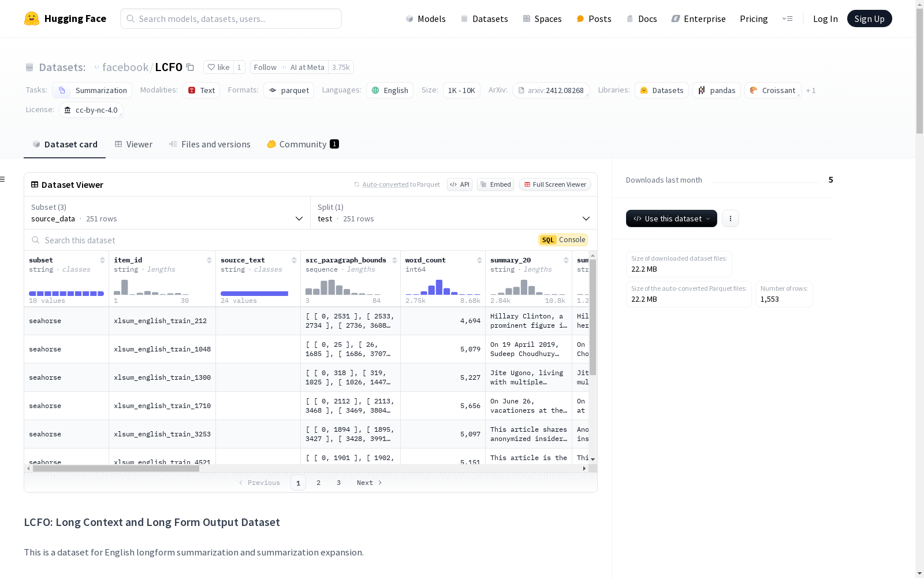Click the xlsum_english_train_212 cell

162,321
